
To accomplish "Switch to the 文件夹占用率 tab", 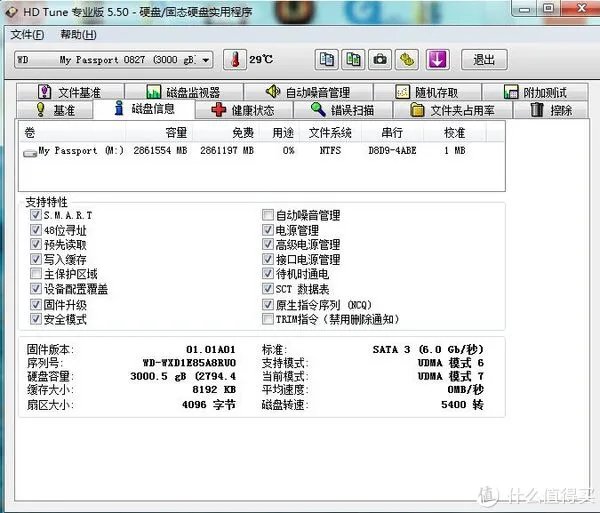I will (x=453, y=110).
